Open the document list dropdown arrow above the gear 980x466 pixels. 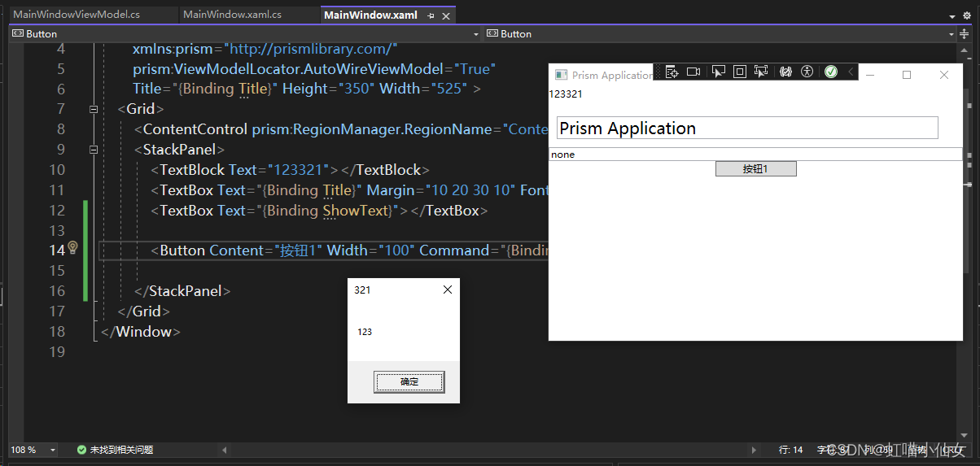coord(953,16)
